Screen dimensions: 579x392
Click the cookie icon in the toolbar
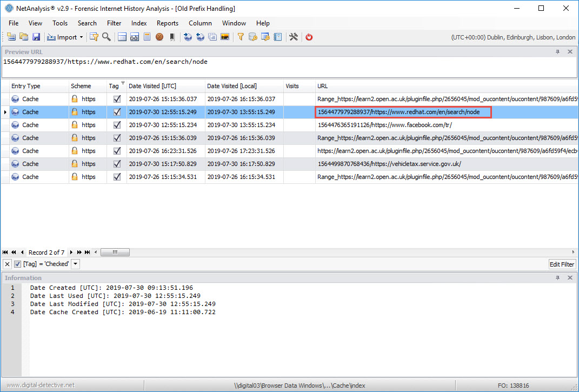[159, 37]
